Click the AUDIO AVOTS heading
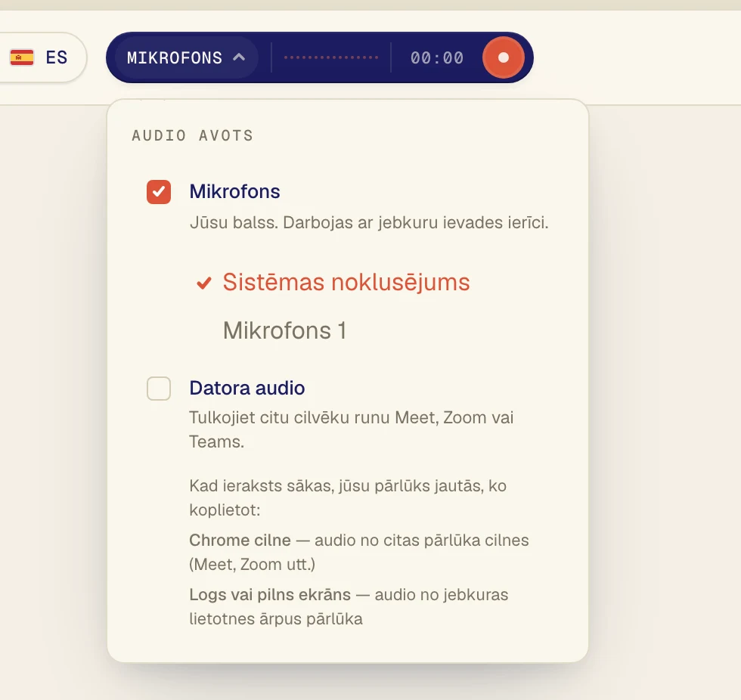This screenshot has height=700, width=741. (x=192, y=135)
